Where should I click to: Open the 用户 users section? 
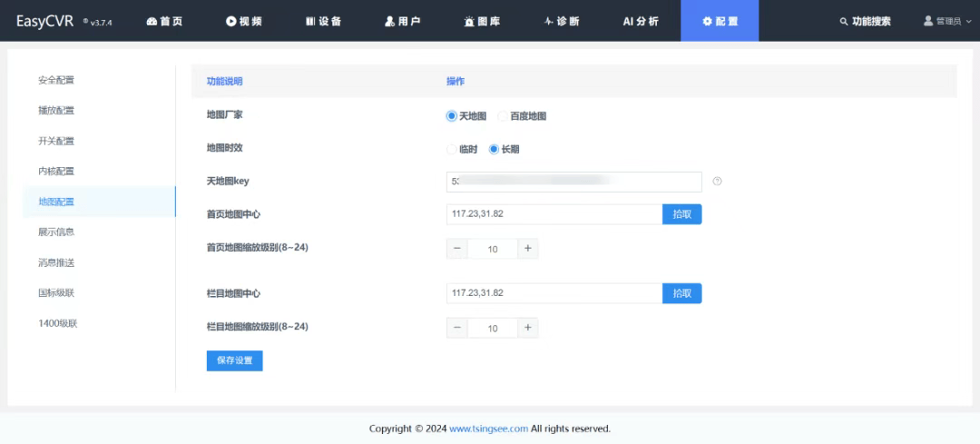pyautogui.click(x=403, y=21)
